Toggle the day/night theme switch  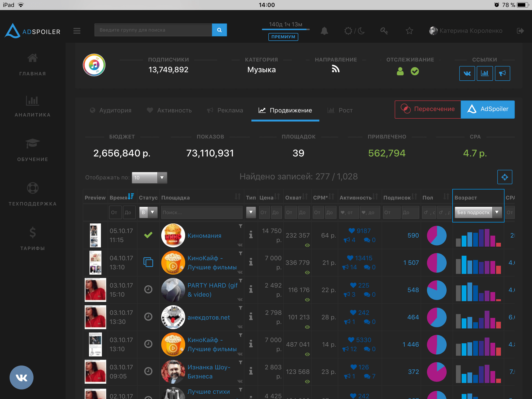click(354, 31)
